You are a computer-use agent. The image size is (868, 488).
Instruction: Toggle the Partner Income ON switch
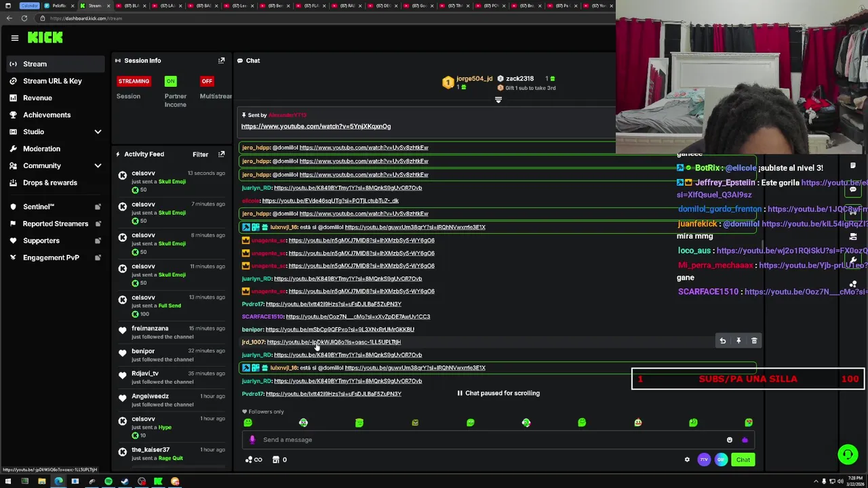(x=170, y=81)
